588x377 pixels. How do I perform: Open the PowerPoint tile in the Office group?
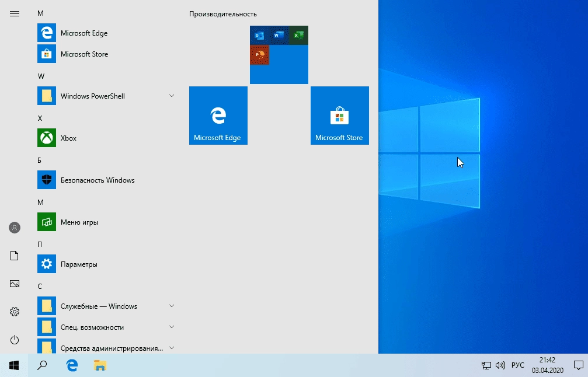259,55
